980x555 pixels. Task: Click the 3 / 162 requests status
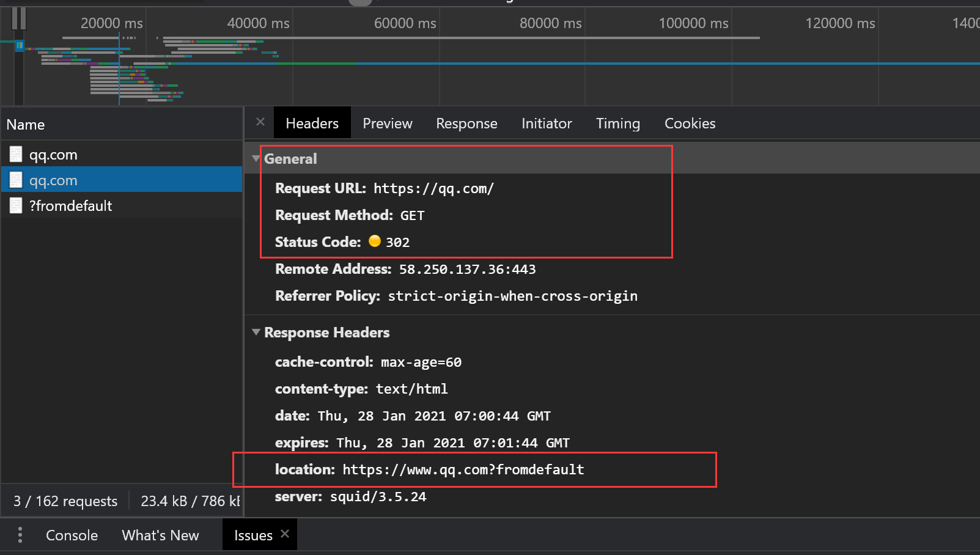pos(65,501)
